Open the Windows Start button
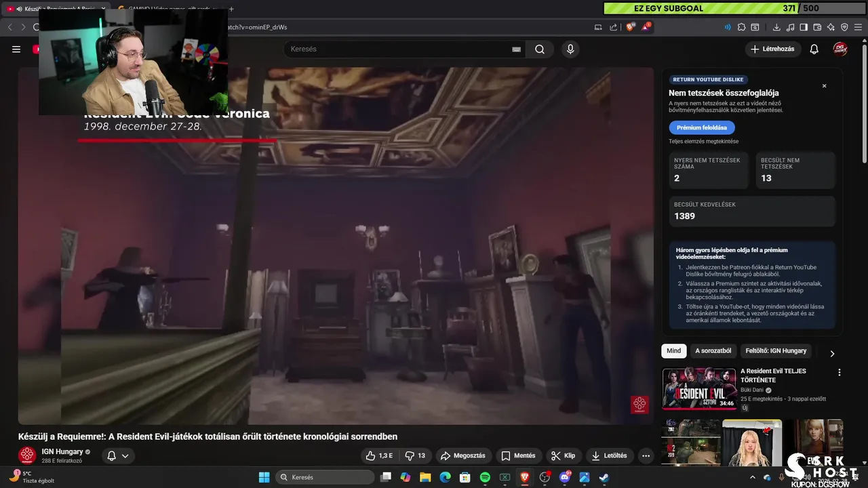The width and height of the screenshot is (868, 488). pyautogui.click(x=264, y=477)
